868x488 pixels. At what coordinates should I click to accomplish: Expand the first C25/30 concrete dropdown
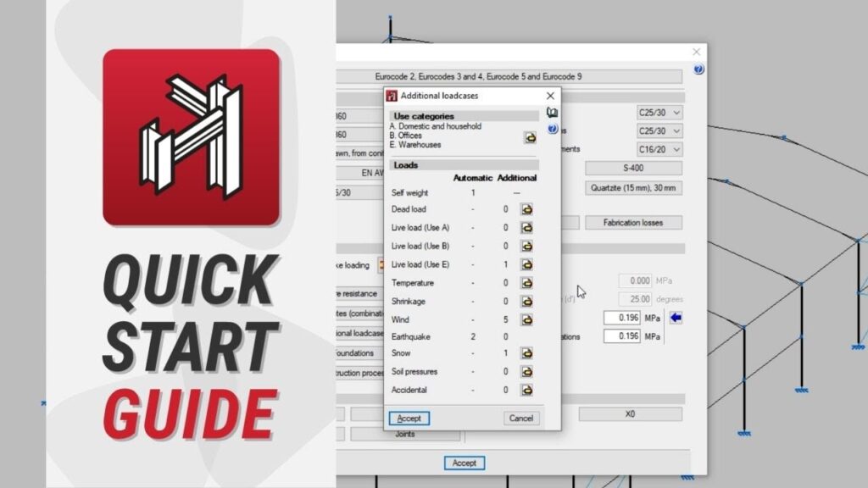[659, 113]
